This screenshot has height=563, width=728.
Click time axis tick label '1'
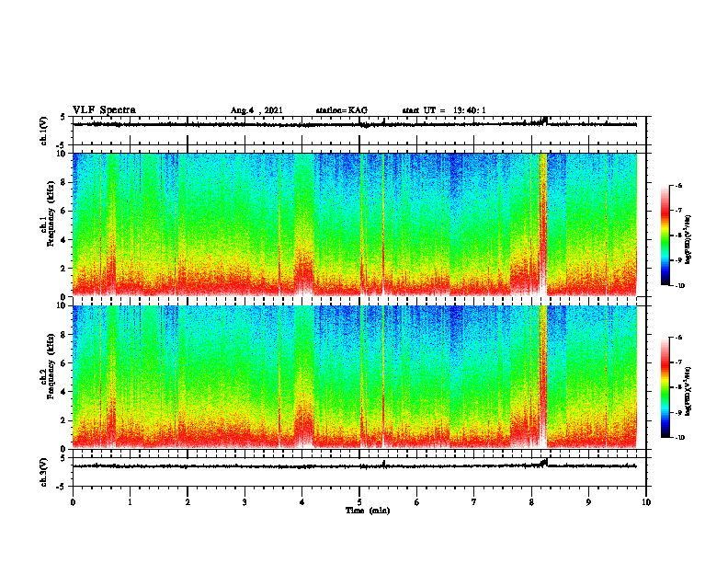click(130, 502)
